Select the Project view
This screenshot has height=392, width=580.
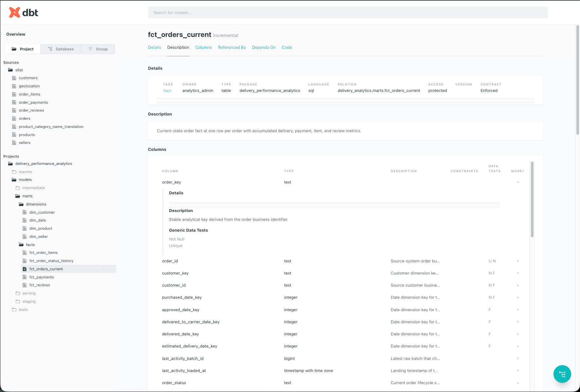point(22,49)
